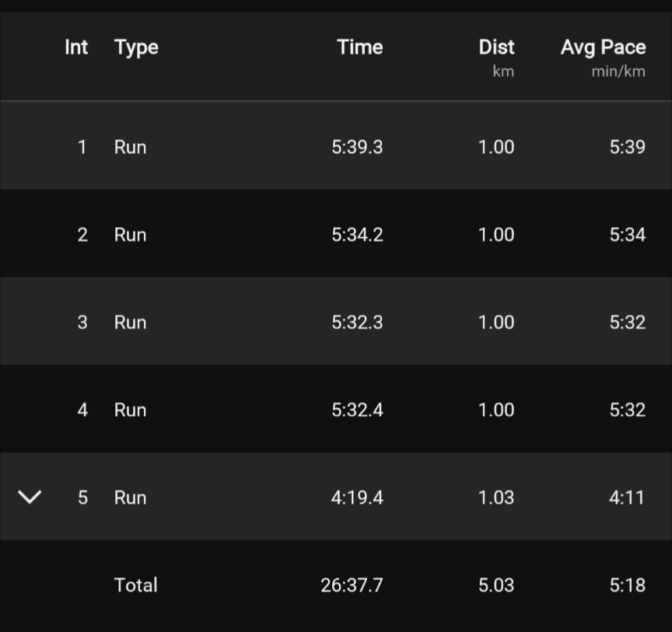
Task: Click the 4:11 average pace value
Action: coord(627,498)
